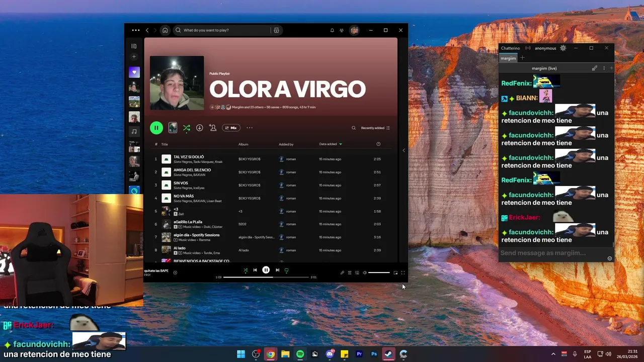The width and height of the screenshot is (644, 362).
Task: Enter Spotify full screen mode
Action: (403, 273)
